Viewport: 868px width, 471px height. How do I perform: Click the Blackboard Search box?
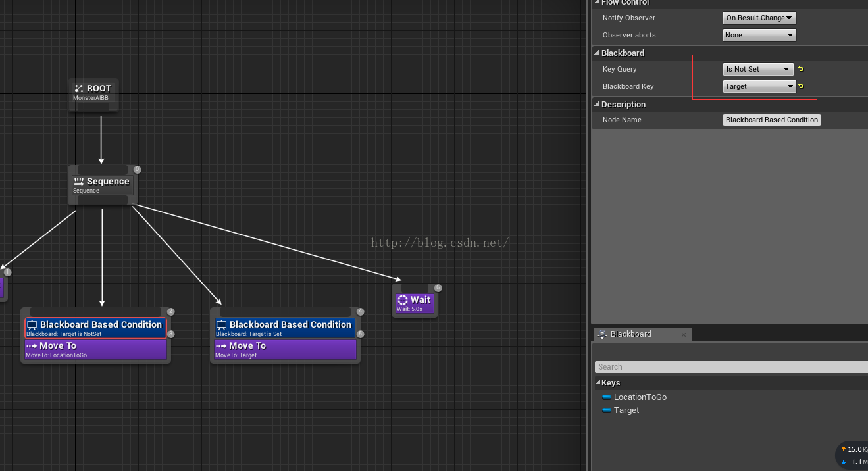click(731, 367)
